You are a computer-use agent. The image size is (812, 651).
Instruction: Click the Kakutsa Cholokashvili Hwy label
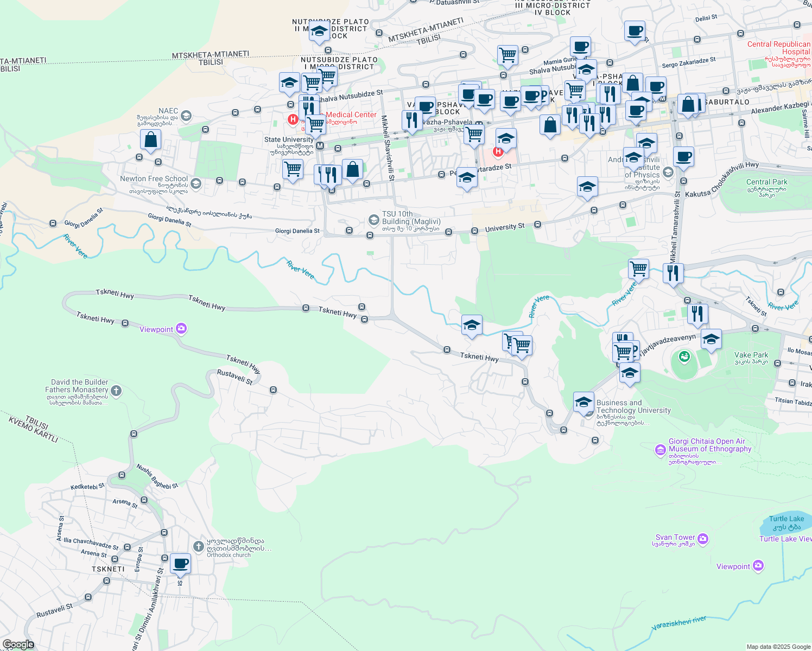(x=722, y=179)
